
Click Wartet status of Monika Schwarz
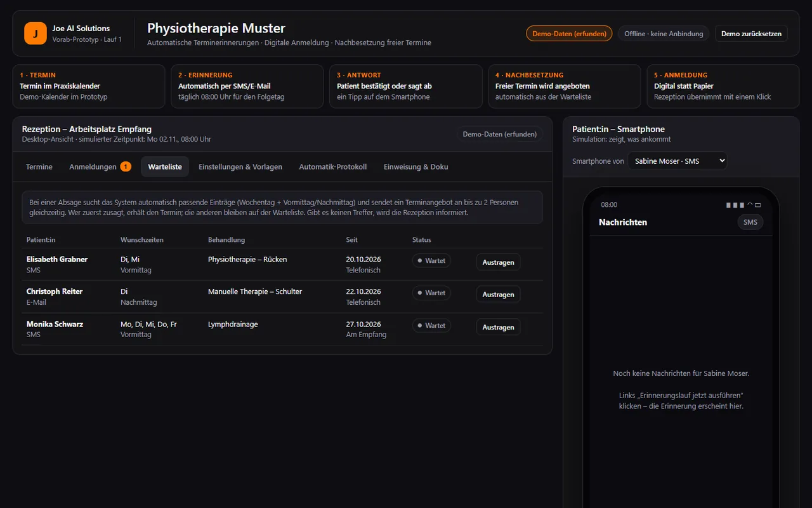(431, 326)
